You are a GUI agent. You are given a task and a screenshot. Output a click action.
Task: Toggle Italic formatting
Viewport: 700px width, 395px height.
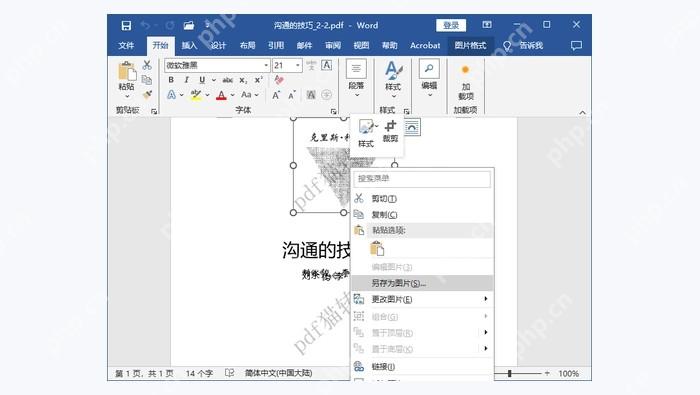click(186, 80)
